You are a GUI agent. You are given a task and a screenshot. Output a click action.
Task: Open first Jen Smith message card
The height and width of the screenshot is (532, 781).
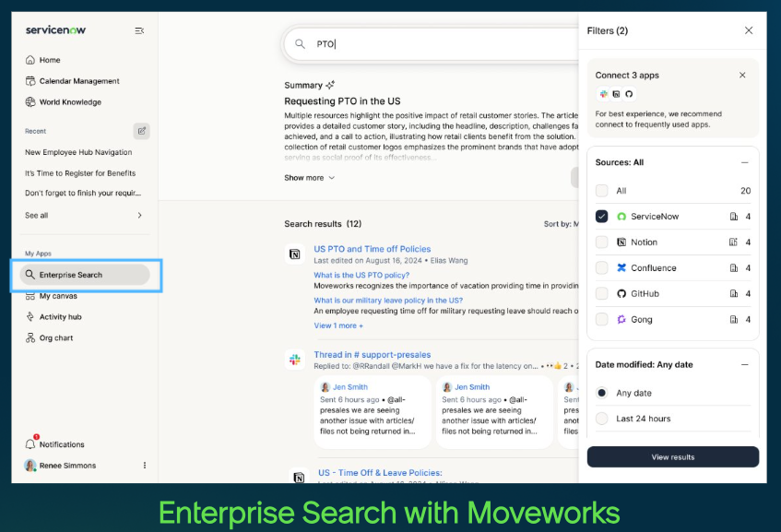[373, 412]
